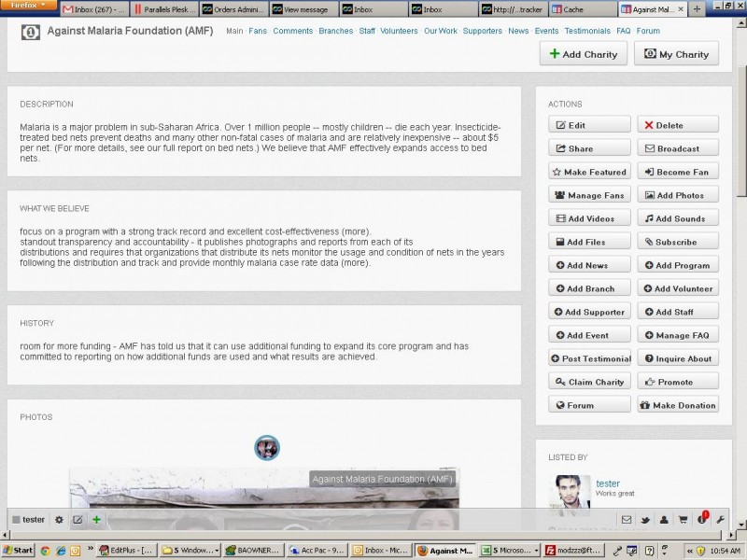Go to the Events navigation link

click(x=546, y=31)
